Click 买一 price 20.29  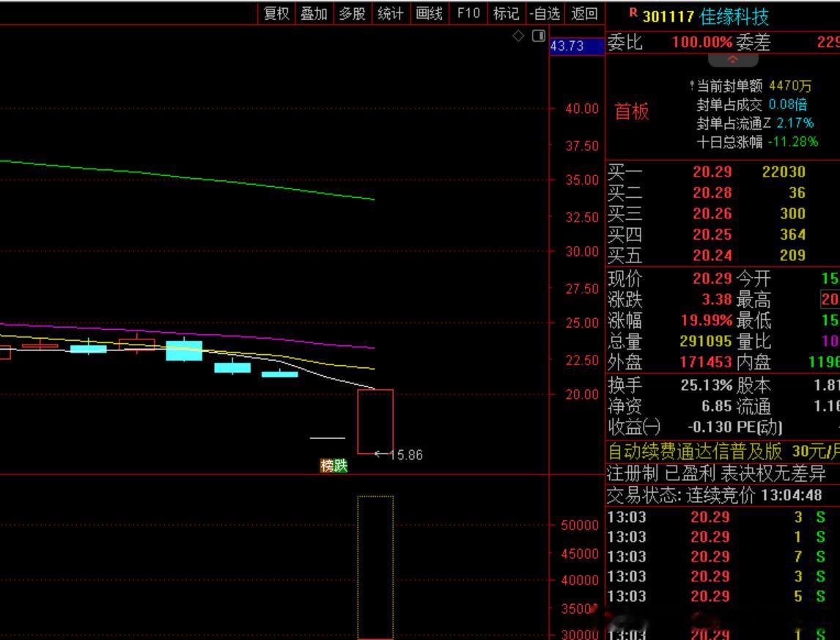pyautogui.click(x=712, y=172)
